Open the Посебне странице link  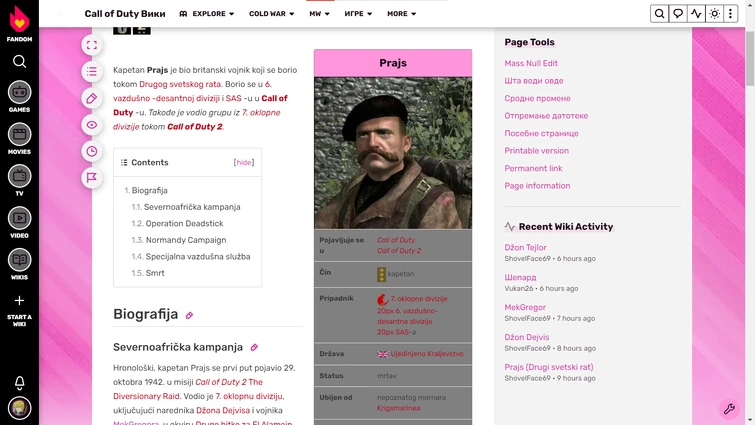[541, 133]
